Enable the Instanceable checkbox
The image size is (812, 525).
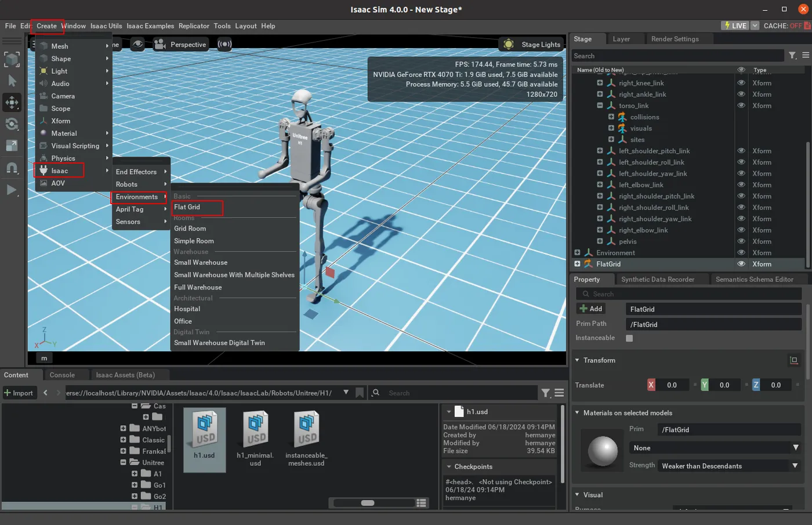629,338
